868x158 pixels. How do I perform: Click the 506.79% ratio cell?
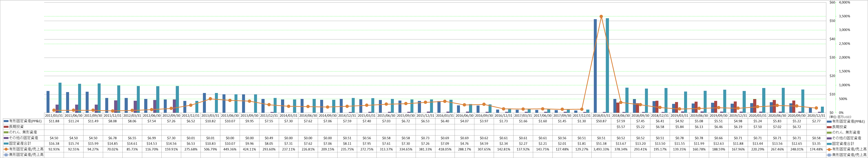pyautogui.click(x=210, y=149)
